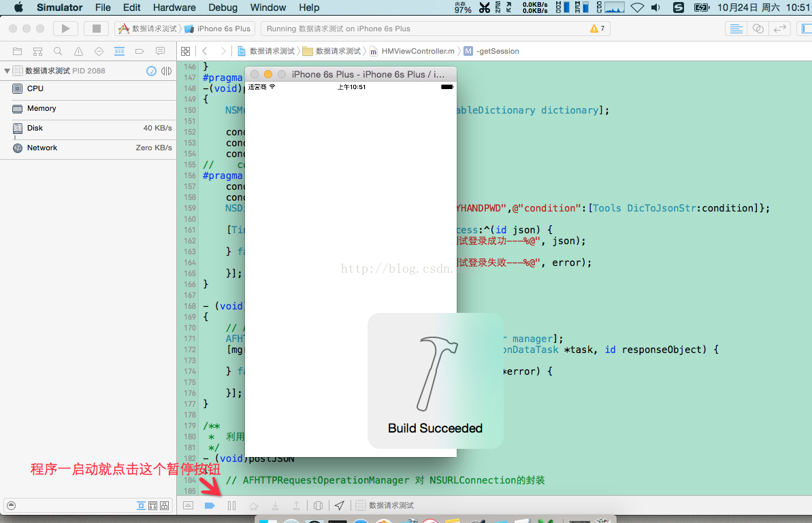Open the File menu
Viewport: 812px width, 523px height.
103,7
